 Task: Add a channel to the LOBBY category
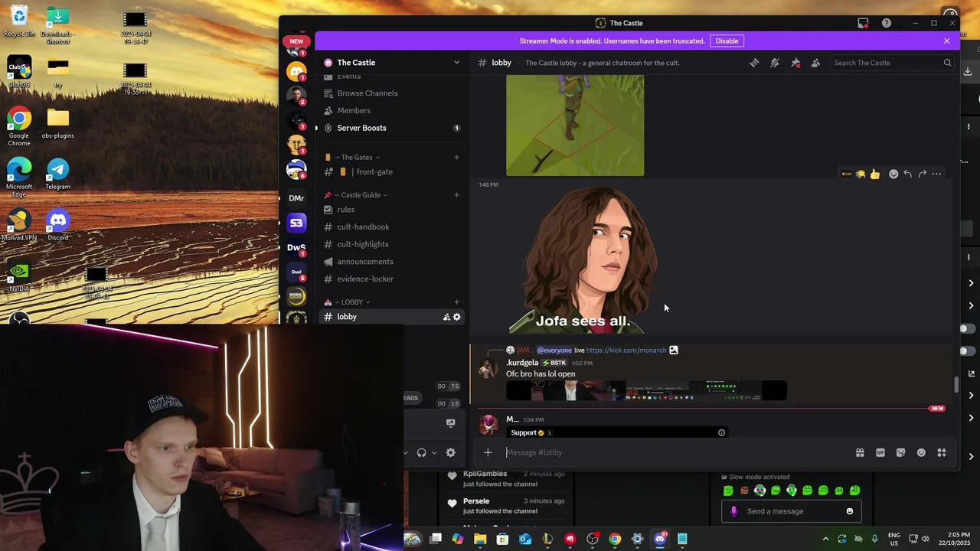(456, 302)
